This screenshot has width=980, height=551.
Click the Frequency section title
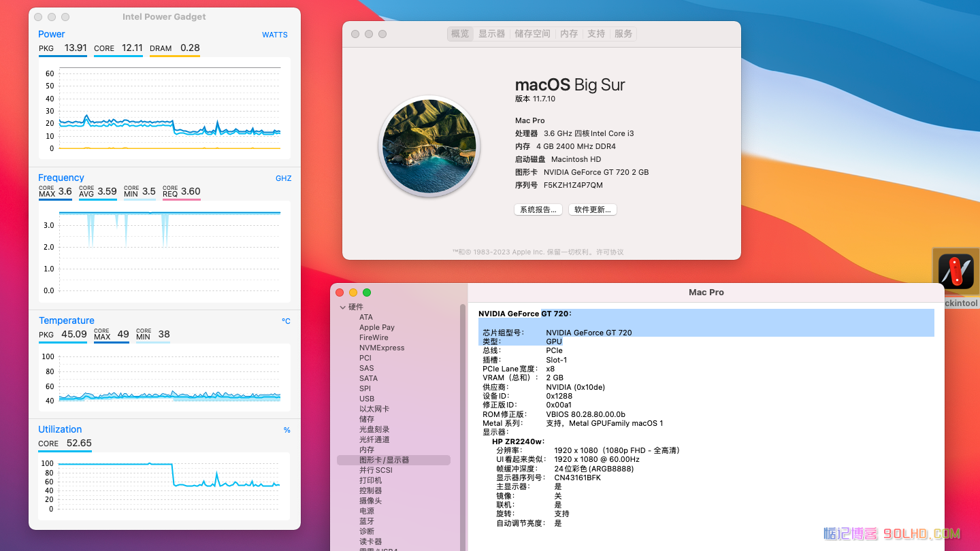[x=61, y=178]
